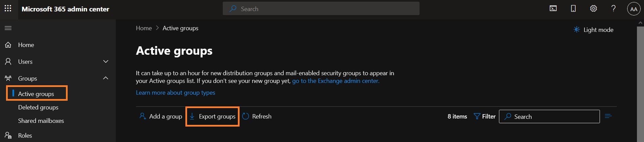Collapse the navigation menu hamburger icon

point(8,28)
